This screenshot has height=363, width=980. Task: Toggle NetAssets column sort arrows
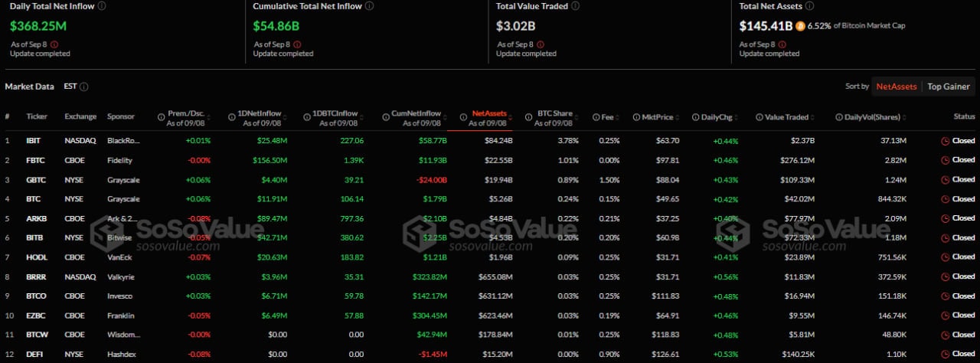(x=511, y=117)
